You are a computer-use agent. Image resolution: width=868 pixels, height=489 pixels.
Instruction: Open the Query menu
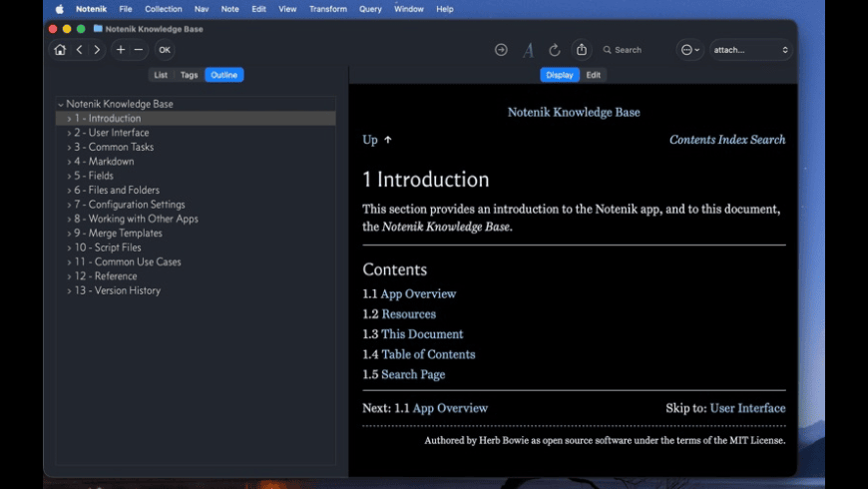coord(370,9)
